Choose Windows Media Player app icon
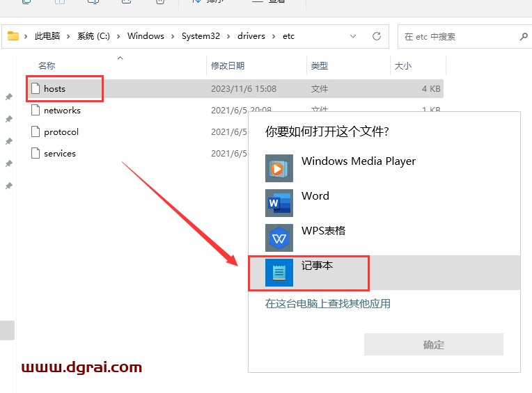Screen dimensions: 532x393 279,168
